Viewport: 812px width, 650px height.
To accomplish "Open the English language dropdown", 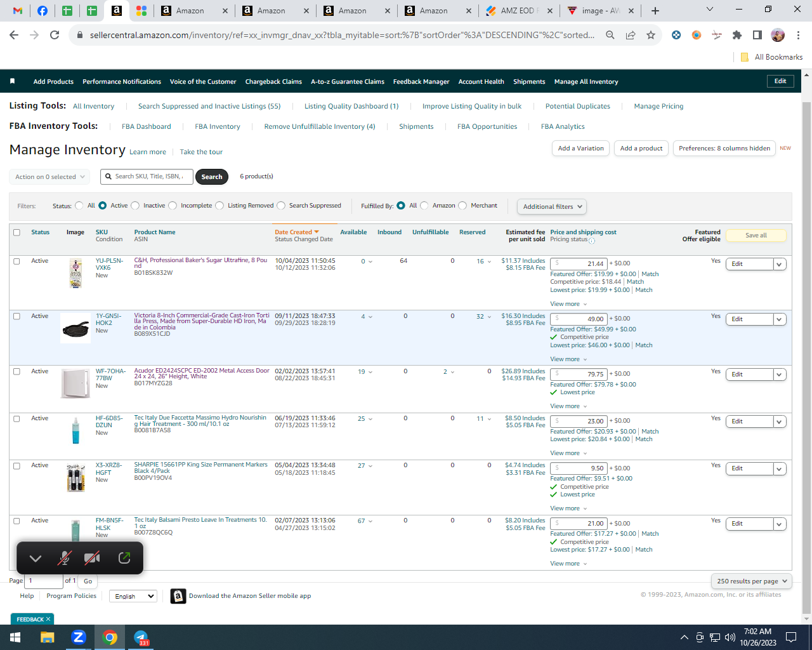I will click(x=133, y=596).
